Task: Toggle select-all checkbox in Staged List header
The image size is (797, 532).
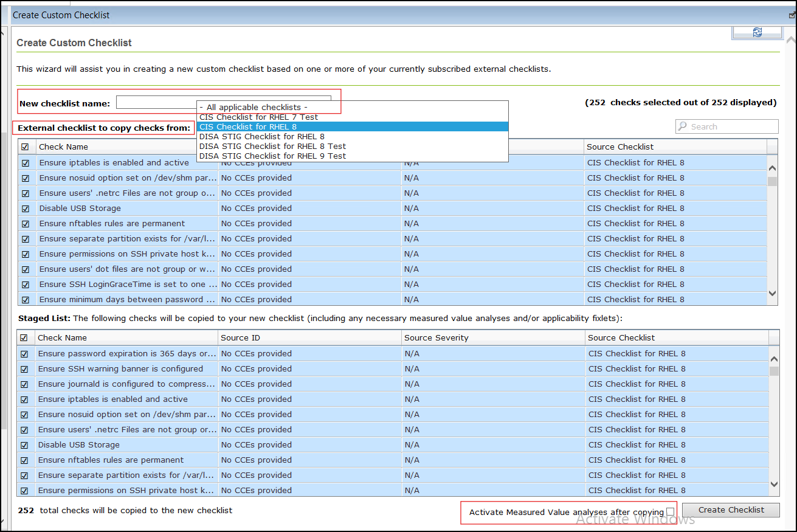Action: (24, 338)
